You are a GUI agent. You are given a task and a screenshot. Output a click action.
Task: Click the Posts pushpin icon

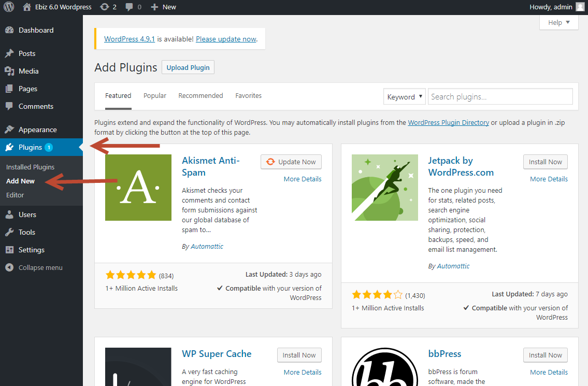click(9, 53)
